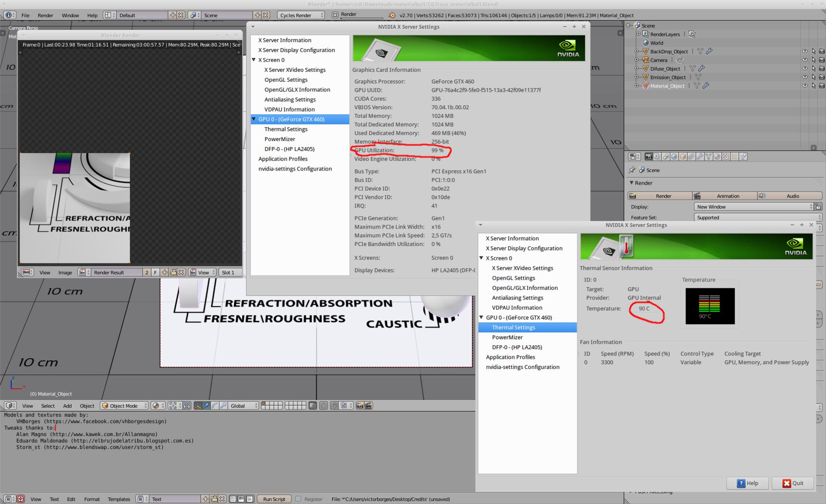Open the Render menu in top bar

pyautogui.click(x=45, y=15)
